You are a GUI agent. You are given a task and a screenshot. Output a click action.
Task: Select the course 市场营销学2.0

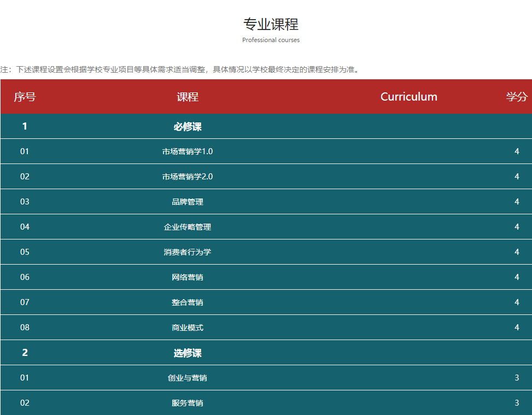(x=188, y=177)
